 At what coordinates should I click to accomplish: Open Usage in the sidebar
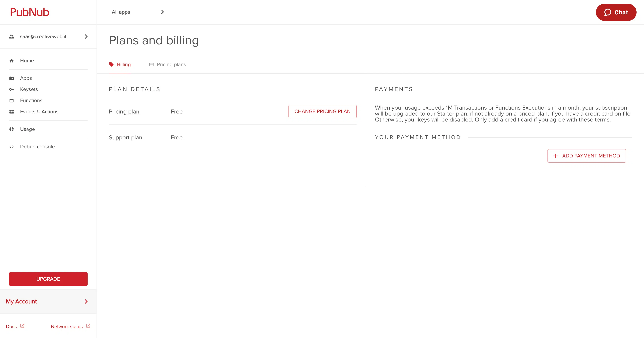click(48, 129)
